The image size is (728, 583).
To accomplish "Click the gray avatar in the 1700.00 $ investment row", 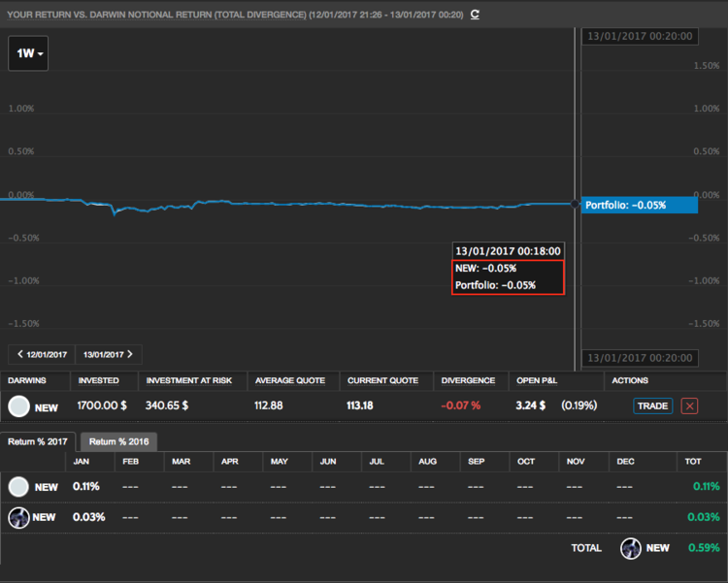I will coord(18,406).
